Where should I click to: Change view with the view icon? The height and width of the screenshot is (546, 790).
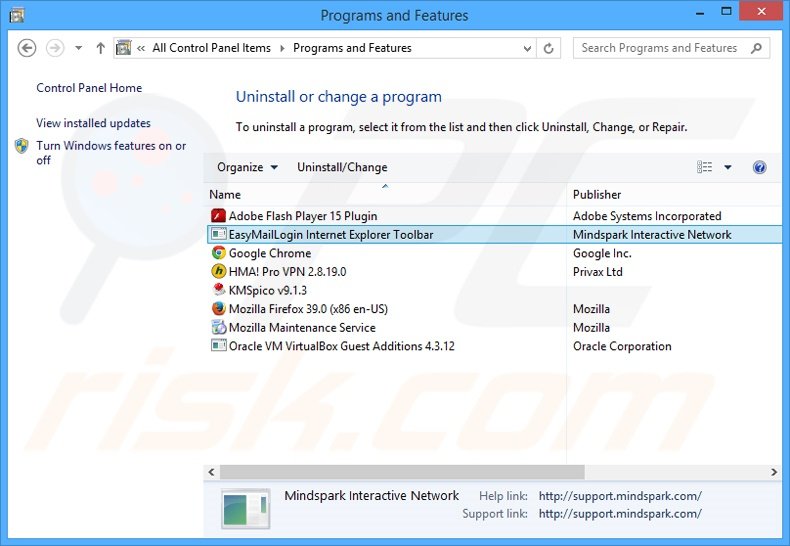click(x=704, y=167)
